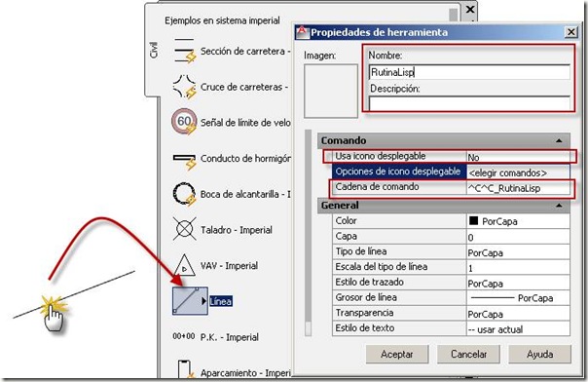Choose the Boca de alcantarilla icon
This screenshot has width=588, height=382.
184,194
